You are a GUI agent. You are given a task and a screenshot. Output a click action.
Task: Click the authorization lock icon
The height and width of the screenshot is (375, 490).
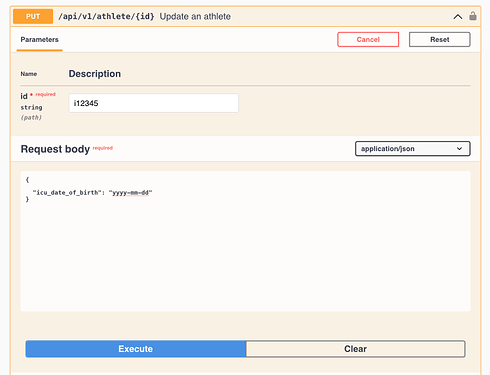coord(473,16)
